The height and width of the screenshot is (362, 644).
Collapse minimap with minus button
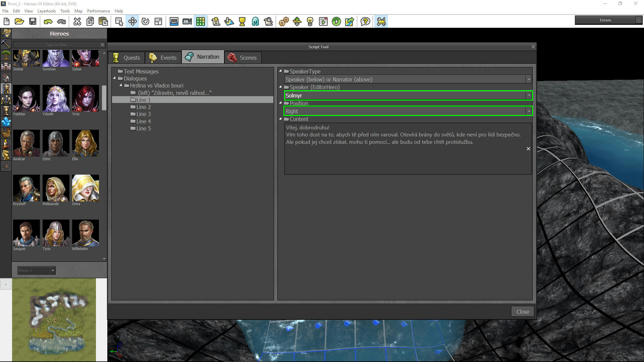[6, 284]
